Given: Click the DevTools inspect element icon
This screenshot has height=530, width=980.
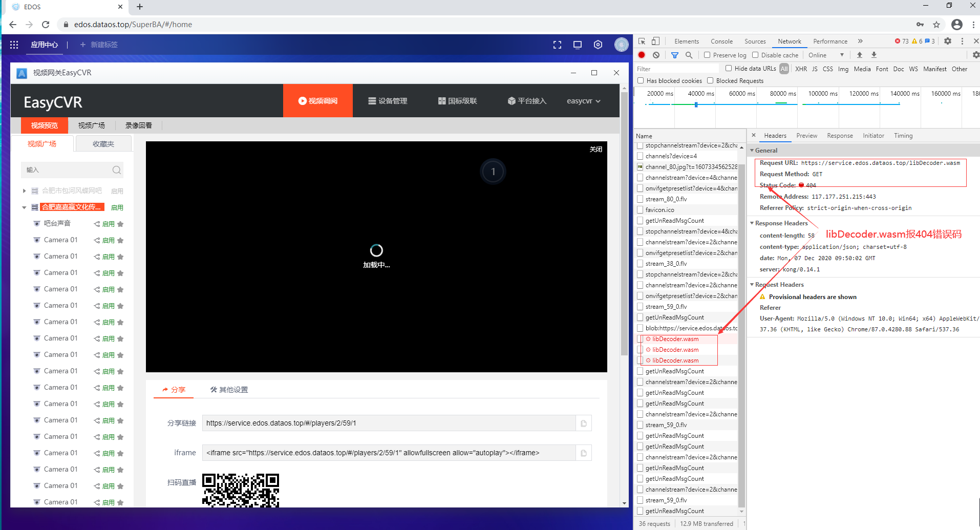Looking at the screenshot, I should [642, 41].
